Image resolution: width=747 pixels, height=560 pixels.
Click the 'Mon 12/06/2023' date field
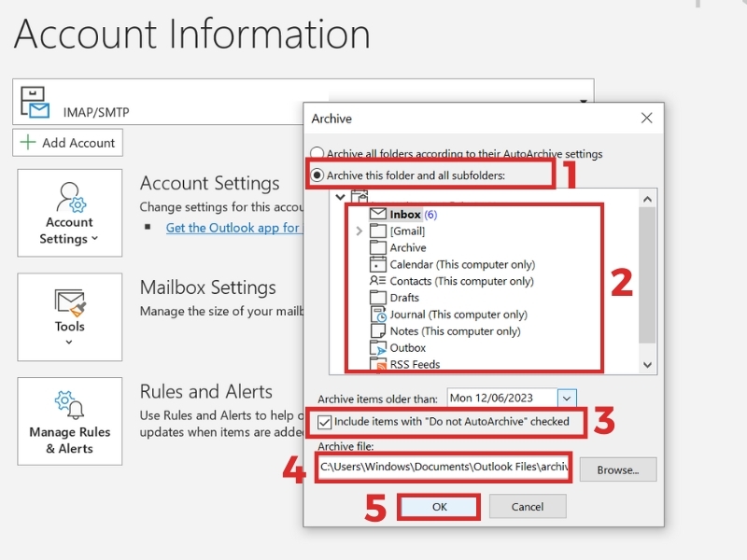(x=502, y=399)
